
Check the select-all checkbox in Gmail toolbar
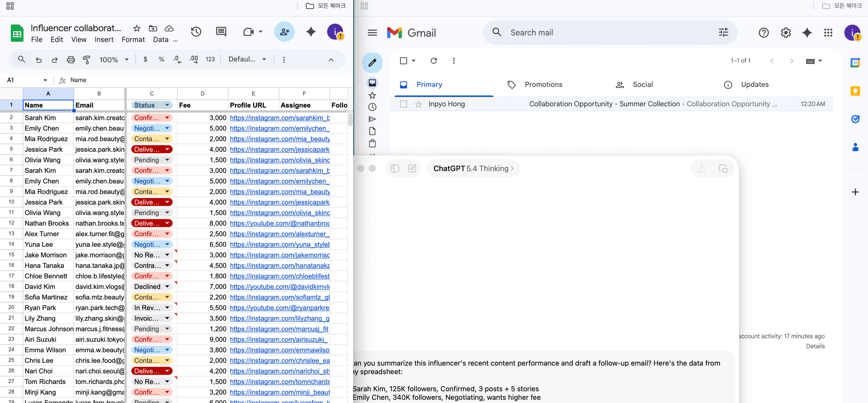(403, 61)
